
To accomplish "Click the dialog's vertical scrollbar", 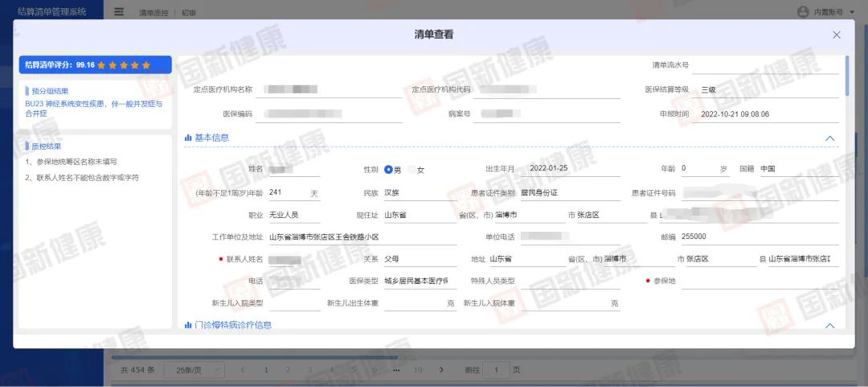I will tap(847, 76).
